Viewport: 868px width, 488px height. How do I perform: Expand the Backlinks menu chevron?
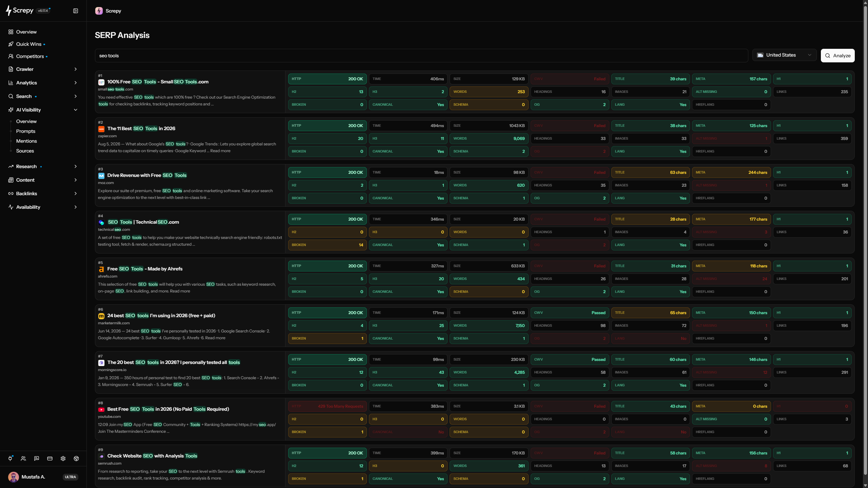pos(76,194)
